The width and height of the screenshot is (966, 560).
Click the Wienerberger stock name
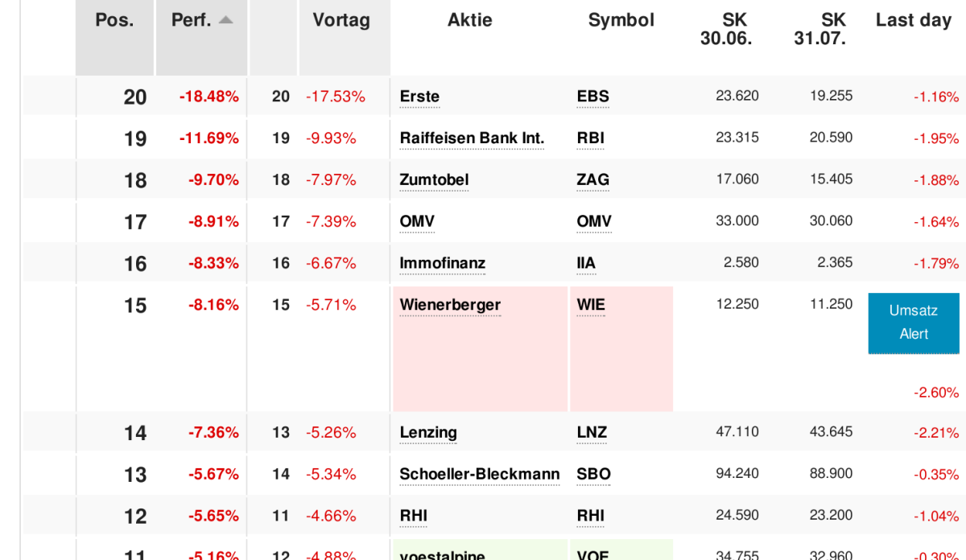coord(450,305)
